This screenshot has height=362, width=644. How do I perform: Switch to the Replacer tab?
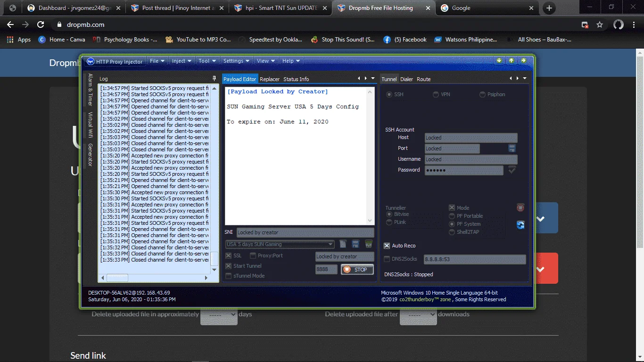click(270, 79)
